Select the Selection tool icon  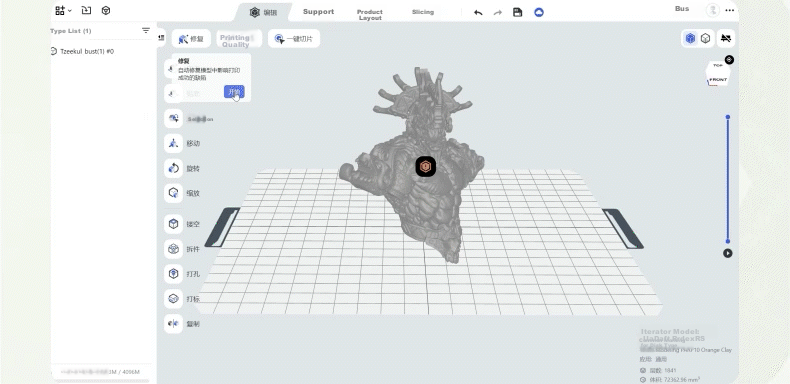[x=173, y=118]
